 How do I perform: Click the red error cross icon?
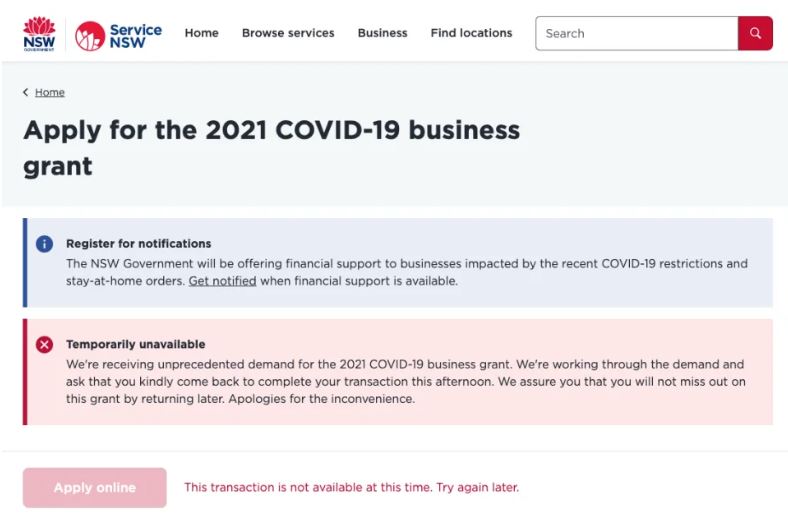tap(44, 345)
